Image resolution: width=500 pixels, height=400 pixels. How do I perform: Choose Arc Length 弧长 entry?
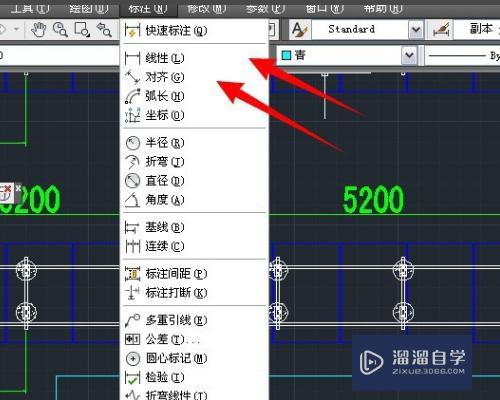click(194, 96)
